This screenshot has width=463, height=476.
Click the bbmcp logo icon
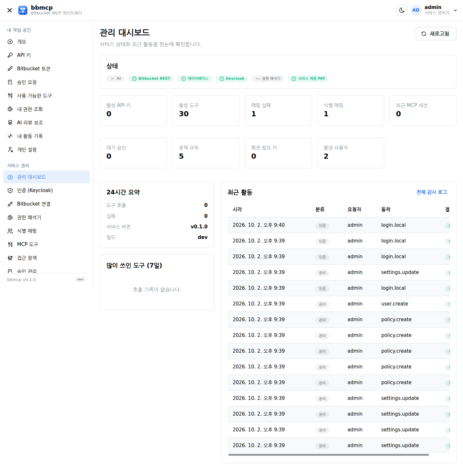coord(23,10)
